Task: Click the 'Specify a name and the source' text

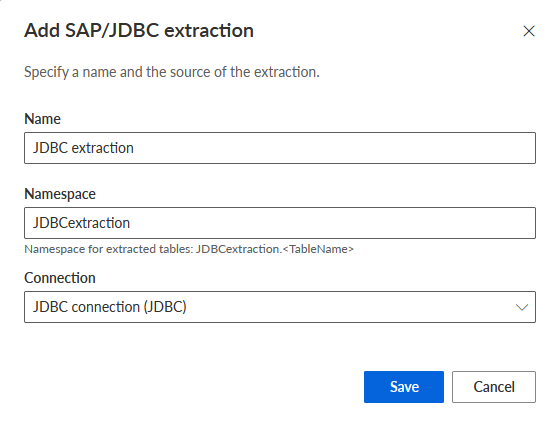Action: (x=172, y=72)
